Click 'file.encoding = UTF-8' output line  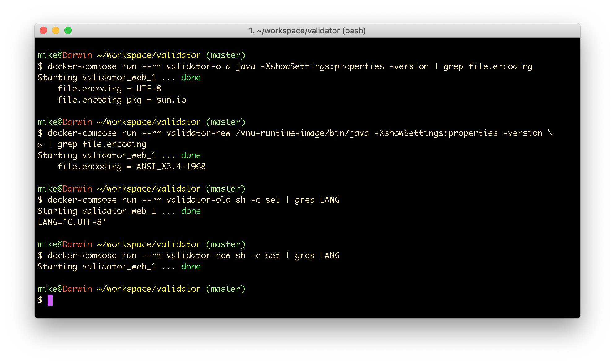click(x=110, y=89)
